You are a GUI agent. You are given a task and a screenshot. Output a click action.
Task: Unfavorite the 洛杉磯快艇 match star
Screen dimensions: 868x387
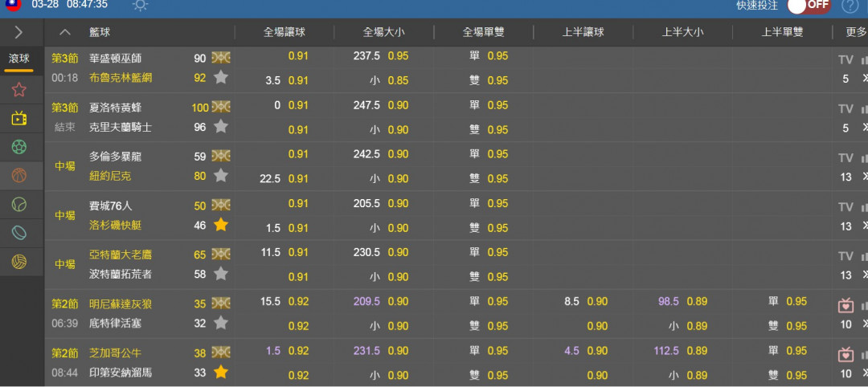(221, 225)
